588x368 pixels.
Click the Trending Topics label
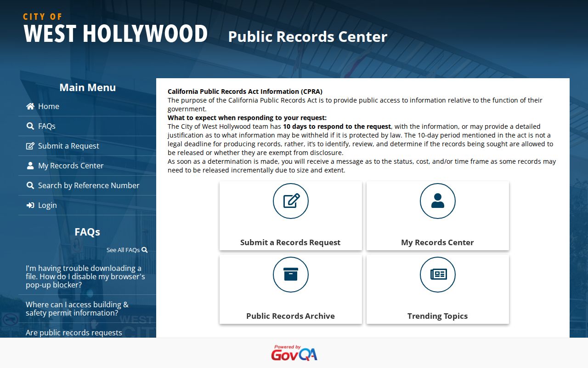[437, 316]
